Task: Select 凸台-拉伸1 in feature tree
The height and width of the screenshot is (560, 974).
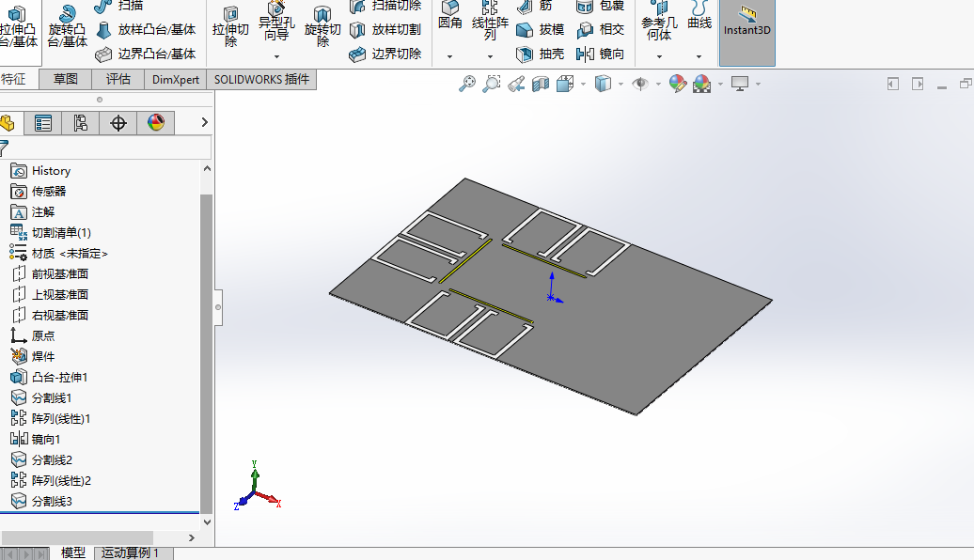Action: pos(59,377)
